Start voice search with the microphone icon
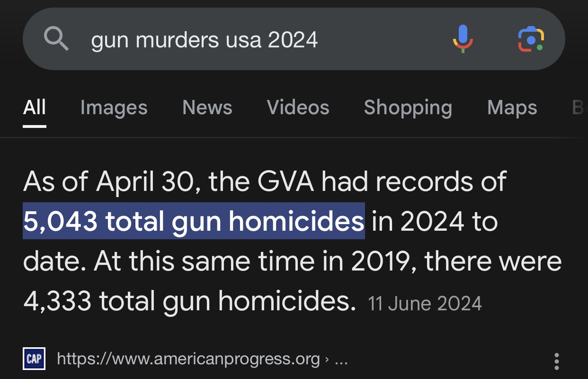Screen dimensions: 588x379 point(463,39)
